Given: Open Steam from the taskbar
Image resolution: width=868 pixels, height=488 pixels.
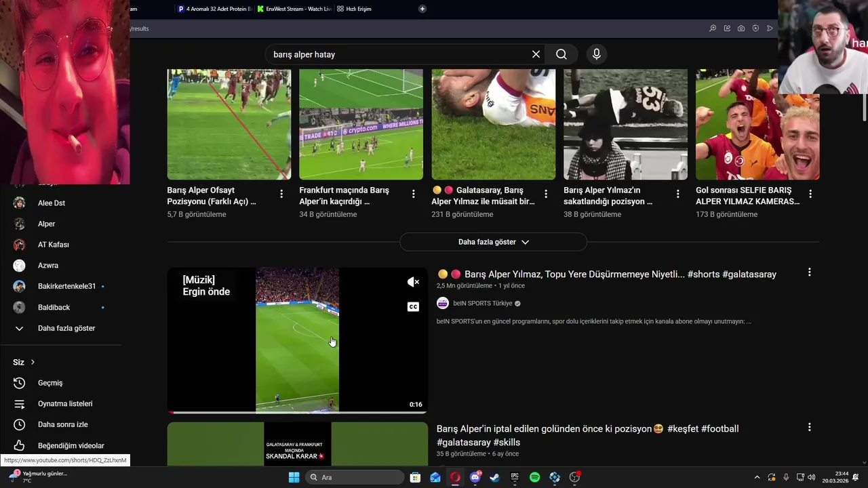Looking at the screenshot, I should tap(495, 477).
